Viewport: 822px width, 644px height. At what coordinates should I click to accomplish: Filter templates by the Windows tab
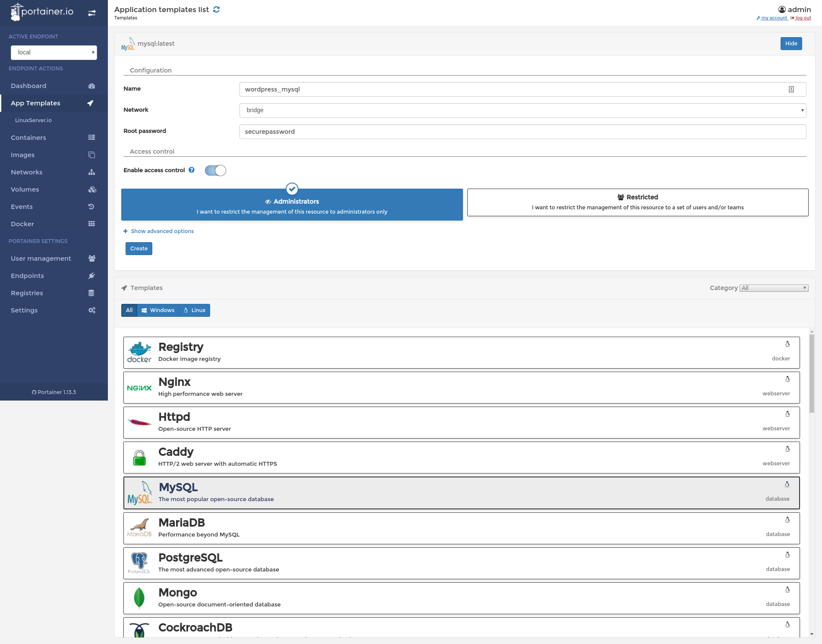[x=158, y=310]
